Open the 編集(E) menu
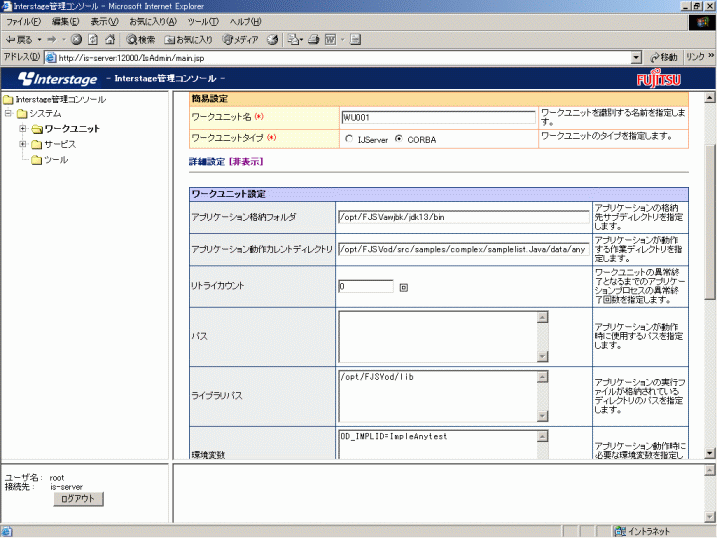The image size is (717, 538). [65, 21]
